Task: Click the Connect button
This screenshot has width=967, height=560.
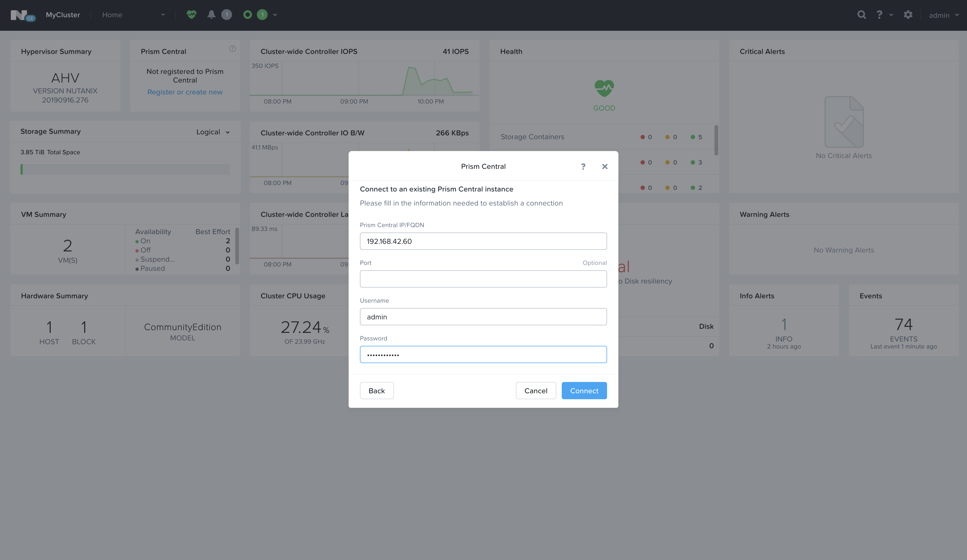Action: pos(584,391)
